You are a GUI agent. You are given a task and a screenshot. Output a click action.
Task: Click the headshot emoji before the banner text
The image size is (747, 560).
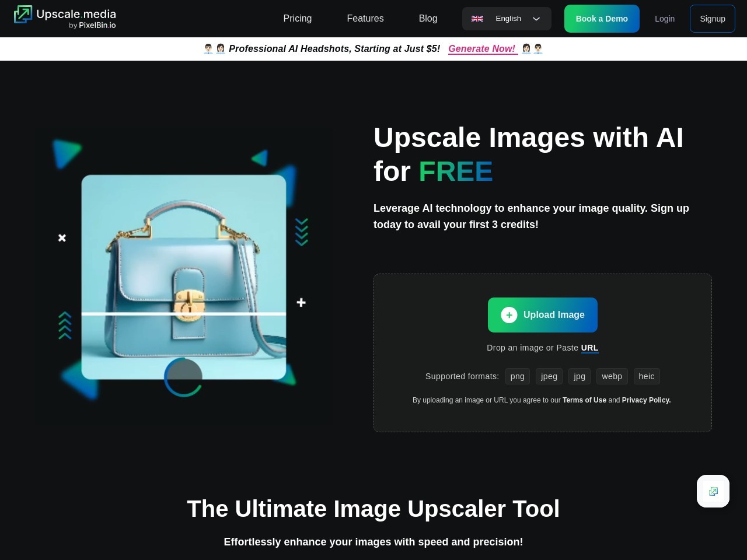(214, 49)
